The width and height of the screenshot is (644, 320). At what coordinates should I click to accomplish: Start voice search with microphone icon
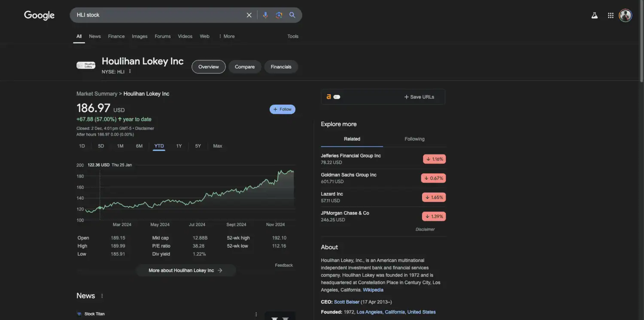265,15
